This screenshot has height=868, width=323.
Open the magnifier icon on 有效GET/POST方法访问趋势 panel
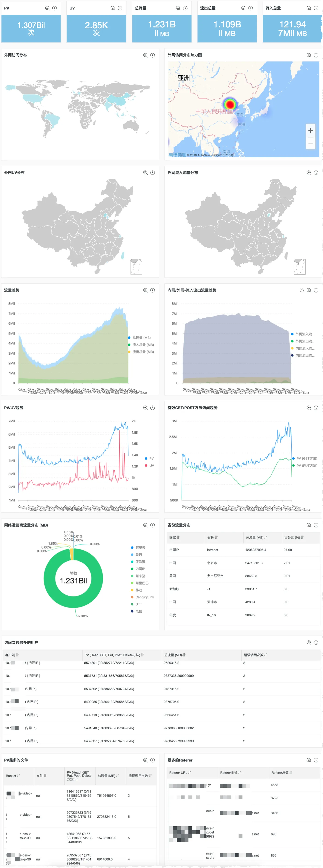tap(309, 408)
